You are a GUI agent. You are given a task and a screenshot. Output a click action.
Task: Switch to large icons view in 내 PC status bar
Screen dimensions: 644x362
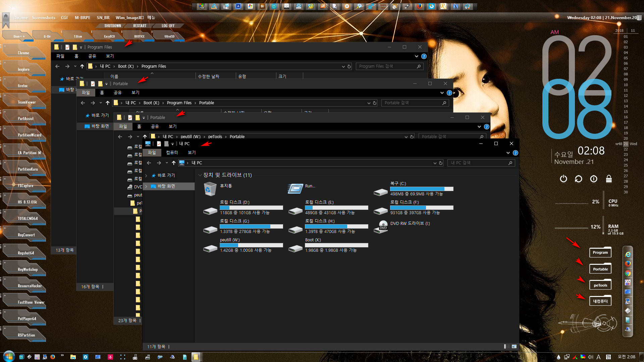[514, 347]
